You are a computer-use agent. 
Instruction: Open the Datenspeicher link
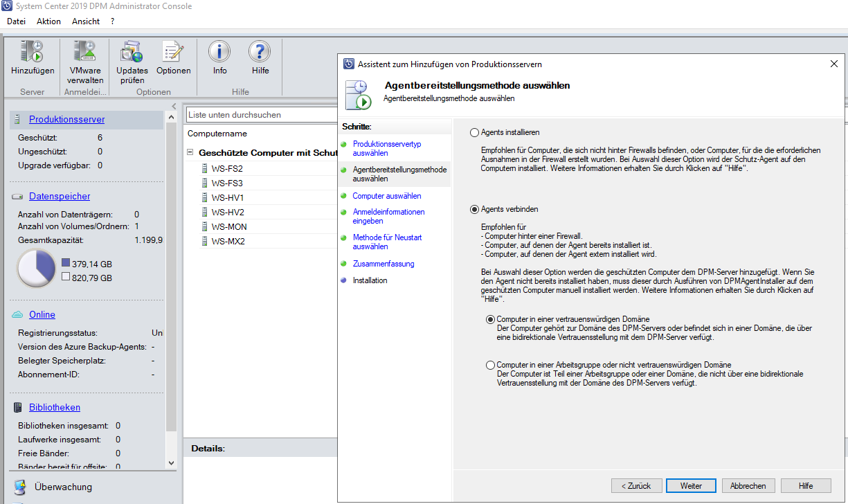tap(60, 197)
